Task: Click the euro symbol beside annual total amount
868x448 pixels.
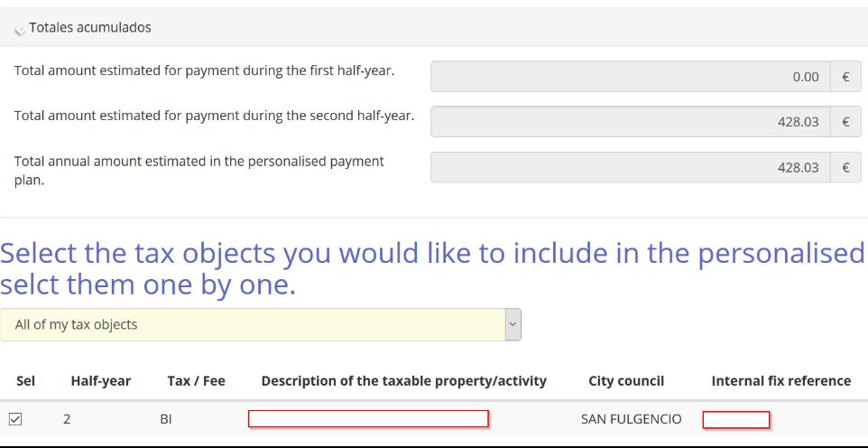Action: coord(845,168)
